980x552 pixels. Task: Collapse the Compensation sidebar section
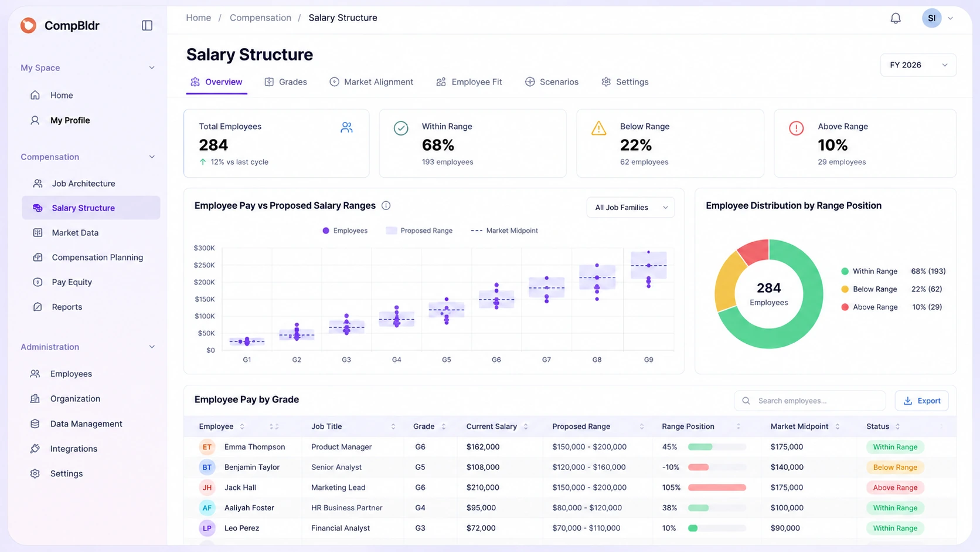[152, 157]
